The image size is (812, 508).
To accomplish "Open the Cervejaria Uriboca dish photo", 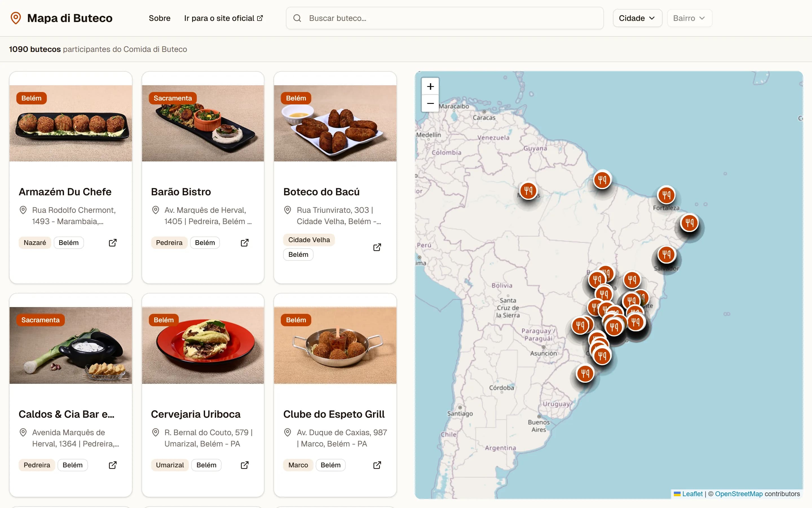I will tap(203, 345).
